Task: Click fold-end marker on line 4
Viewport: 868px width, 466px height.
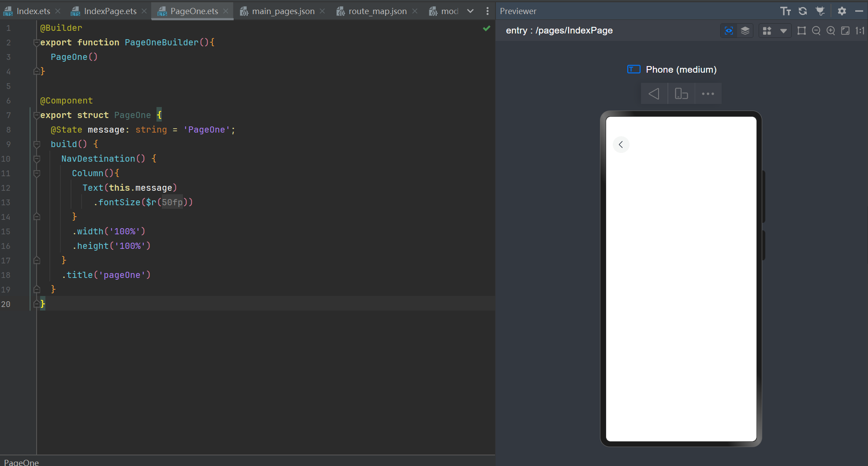Action: pyautogui.click(x=37, y=71)
